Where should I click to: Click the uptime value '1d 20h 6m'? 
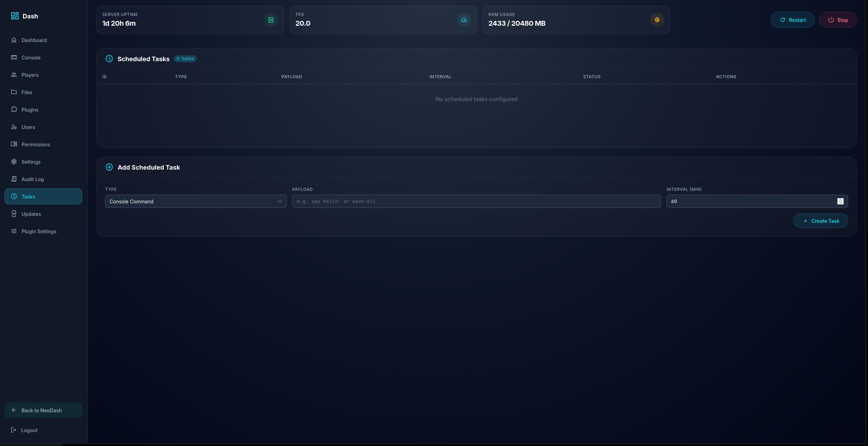[x=119, y=23]
